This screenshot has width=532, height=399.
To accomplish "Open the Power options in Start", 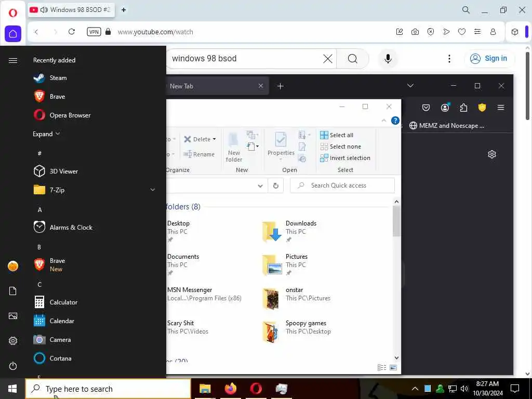I will click(x=13, y=366).
